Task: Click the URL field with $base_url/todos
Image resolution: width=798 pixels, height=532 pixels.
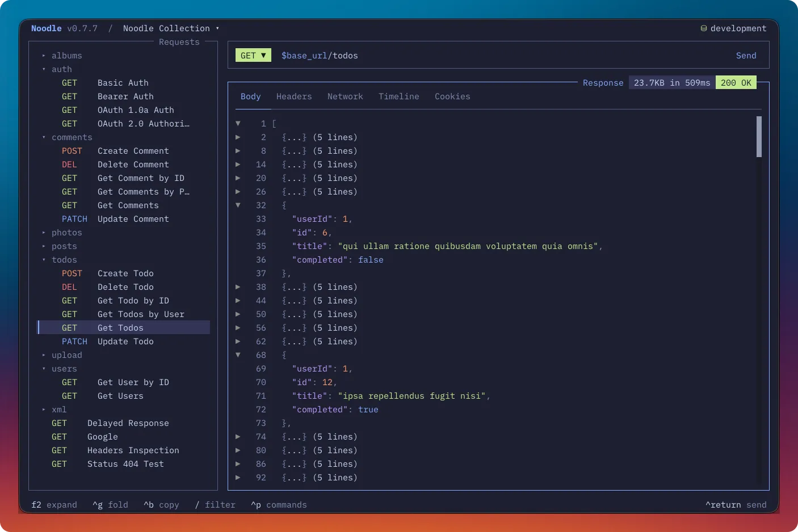Action: pyautogui.click(x=320, y=56)
